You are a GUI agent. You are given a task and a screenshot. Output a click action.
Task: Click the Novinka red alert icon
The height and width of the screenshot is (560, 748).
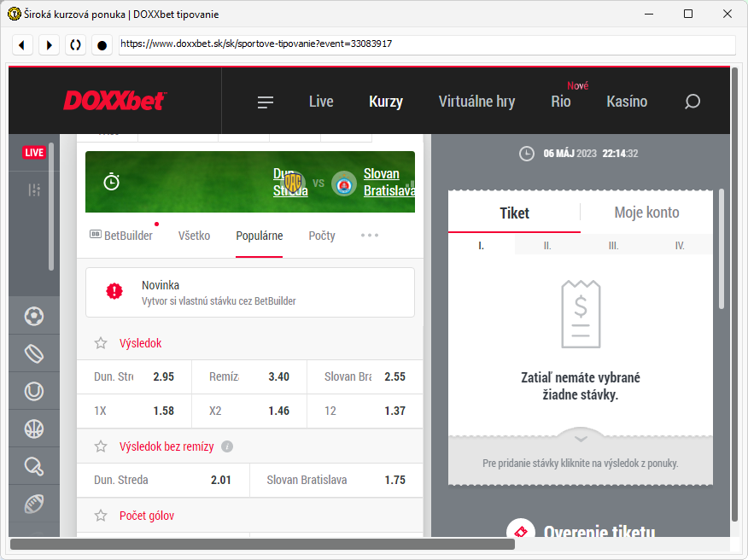point(114,291)
